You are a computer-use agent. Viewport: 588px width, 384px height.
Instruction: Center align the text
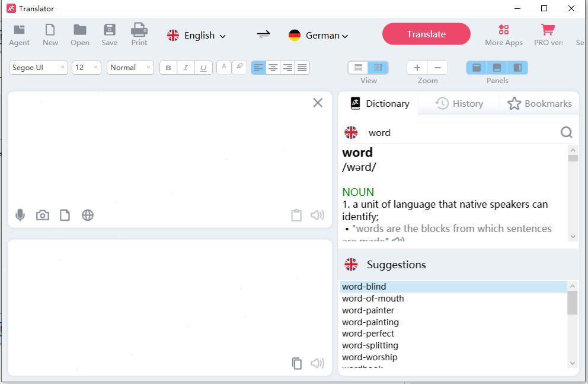[x=273, y=68]
